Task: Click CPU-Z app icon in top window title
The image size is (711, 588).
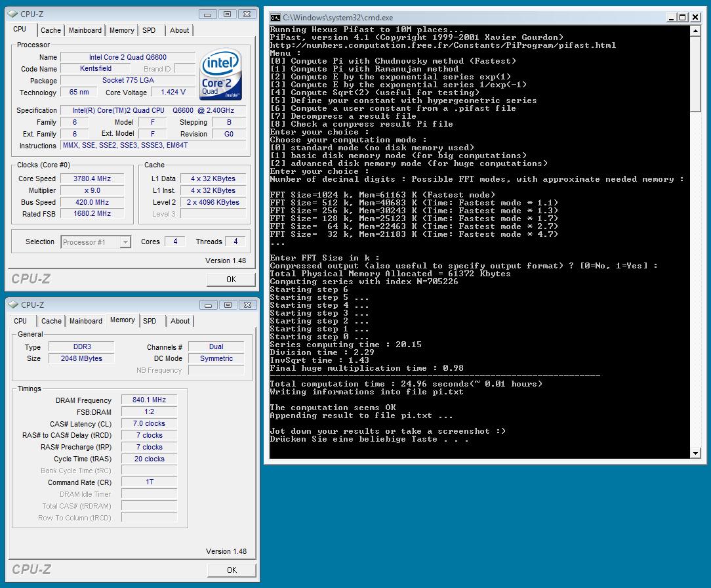Action: [x=12, y=14]
